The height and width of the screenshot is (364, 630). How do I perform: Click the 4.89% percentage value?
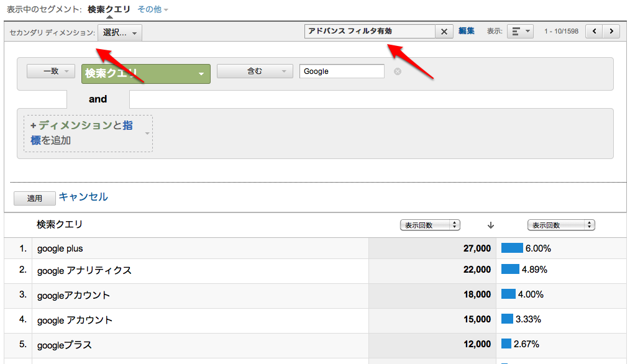pyautogui.click(x=534, y=270)
